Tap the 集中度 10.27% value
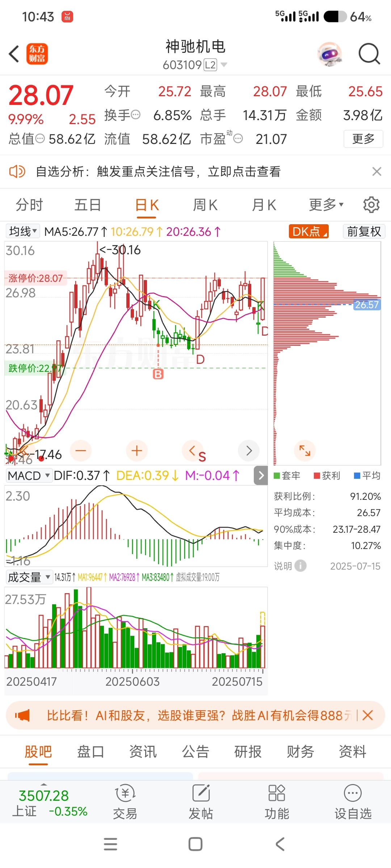391x868 pixels. (x=366, y=545)
